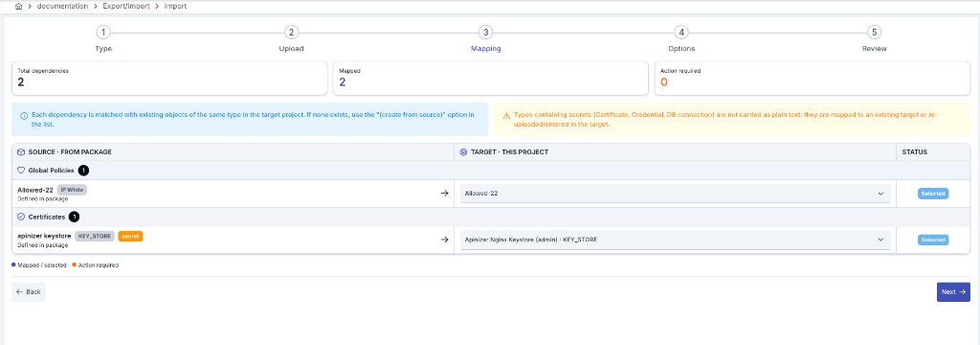Click the Global Policies group header
Image resolution: width=980 pixels, height=345 pixels.
tap(490, 171)
